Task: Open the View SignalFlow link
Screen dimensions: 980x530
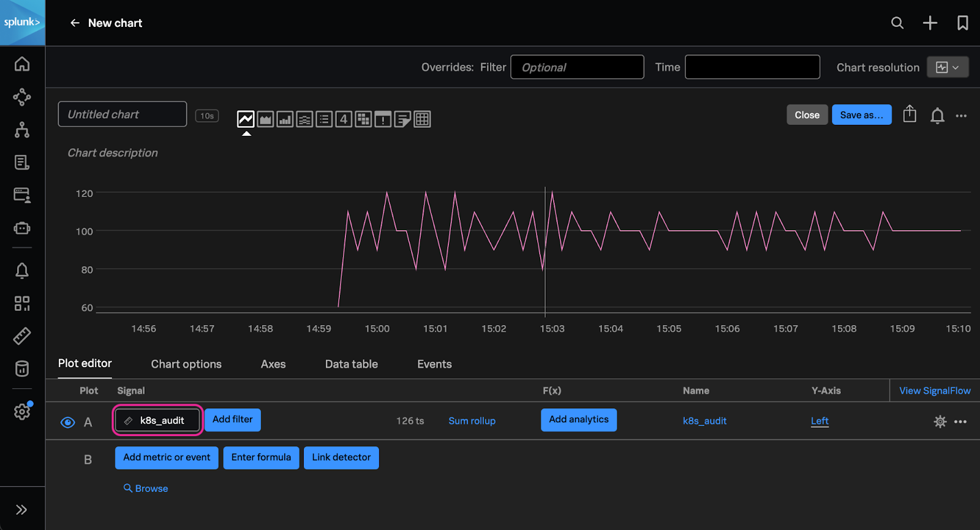Action: click(x=935, y=390)
